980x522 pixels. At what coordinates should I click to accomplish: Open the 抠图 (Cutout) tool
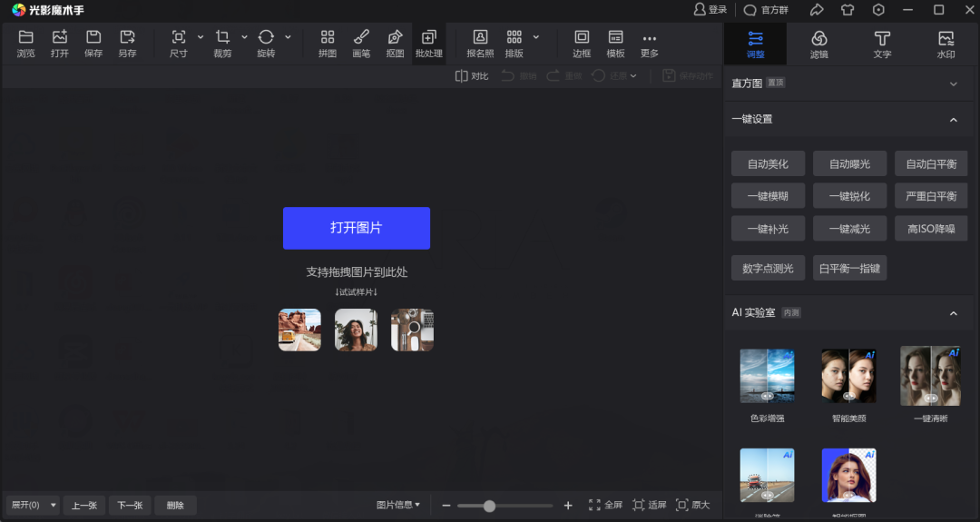395,37
